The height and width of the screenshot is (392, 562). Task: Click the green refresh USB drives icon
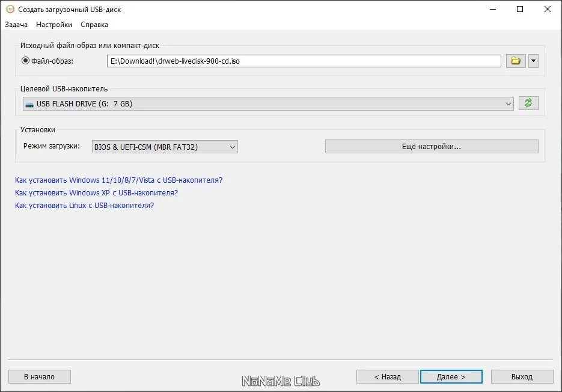coord(528,103)
